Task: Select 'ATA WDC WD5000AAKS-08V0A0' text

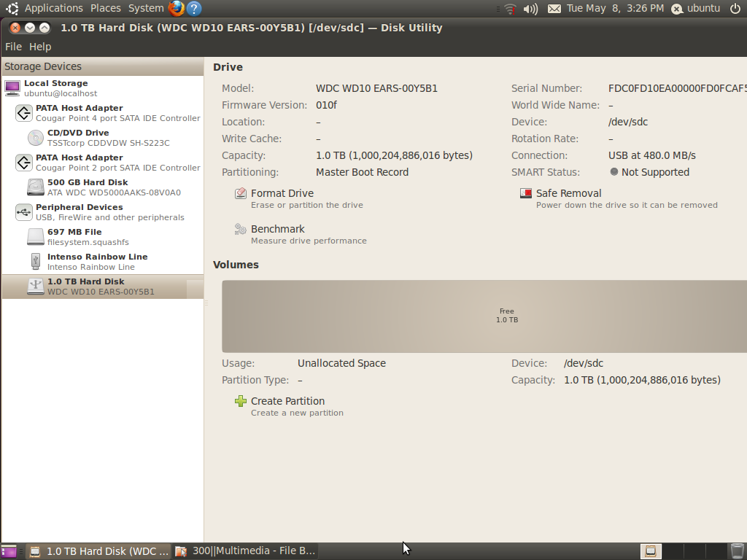Action: (114, 192)
